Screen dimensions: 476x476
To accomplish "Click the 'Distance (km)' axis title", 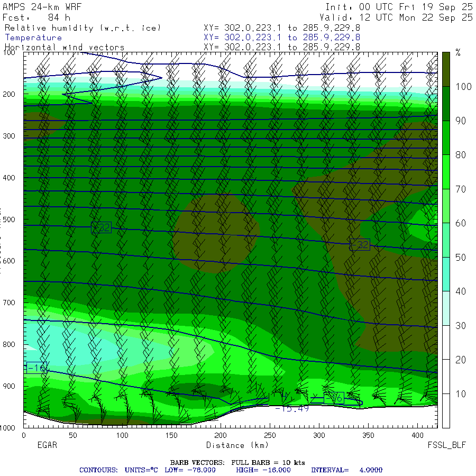I will (237, 445).
